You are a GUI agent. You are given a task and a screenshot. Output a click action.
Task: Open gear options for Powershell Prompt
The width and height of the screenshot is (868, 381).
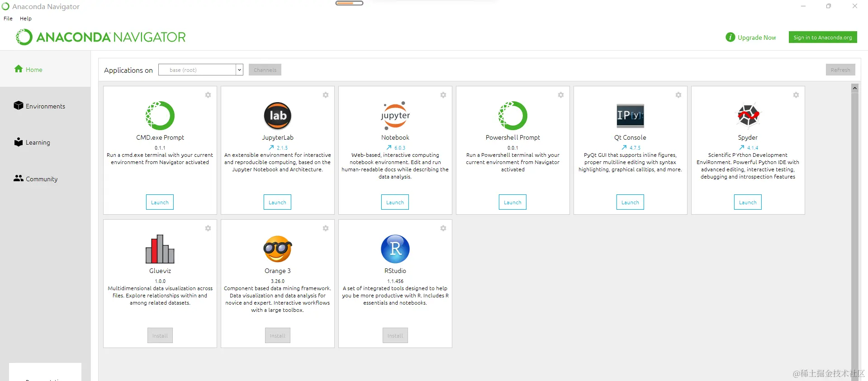(x=561, y=95)
